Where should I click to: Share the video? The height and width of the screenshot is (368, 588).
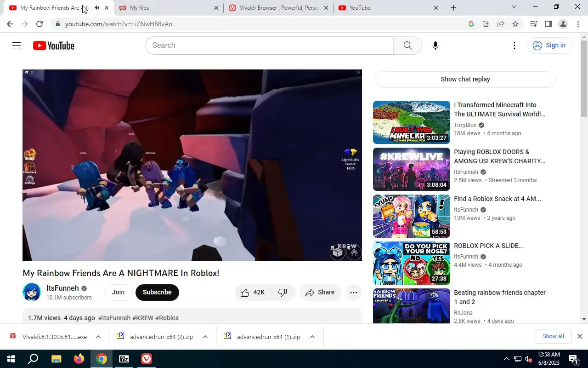[320, 293]
